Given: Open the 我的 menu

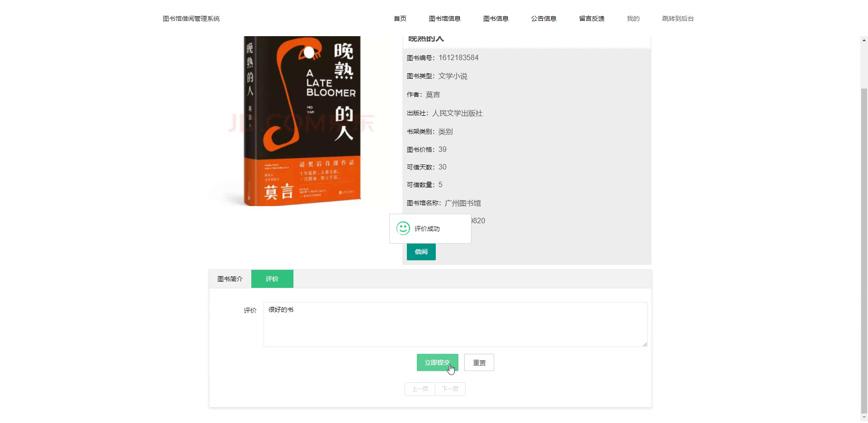Looking at the screenshot, I should coord(633,19).
